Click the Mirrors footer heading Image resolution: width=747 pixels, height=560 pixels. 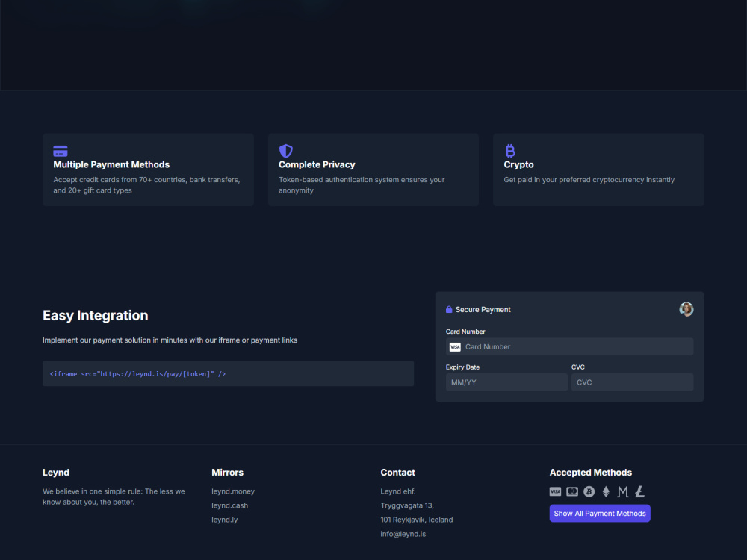tap(227, 473)
